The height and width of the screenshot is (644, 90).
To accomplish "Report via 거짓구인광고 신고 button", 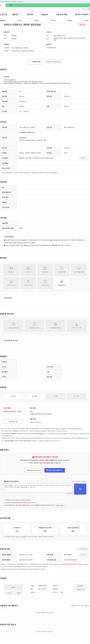I will pos(83,549).
